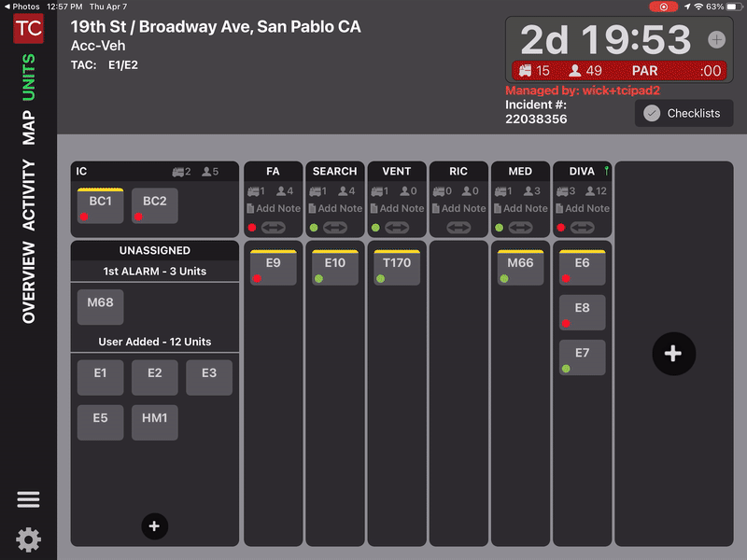This screenshot has height=560, width=747.
Task: Toggle the SEARCH group green status dot
Action: point(314,228)
